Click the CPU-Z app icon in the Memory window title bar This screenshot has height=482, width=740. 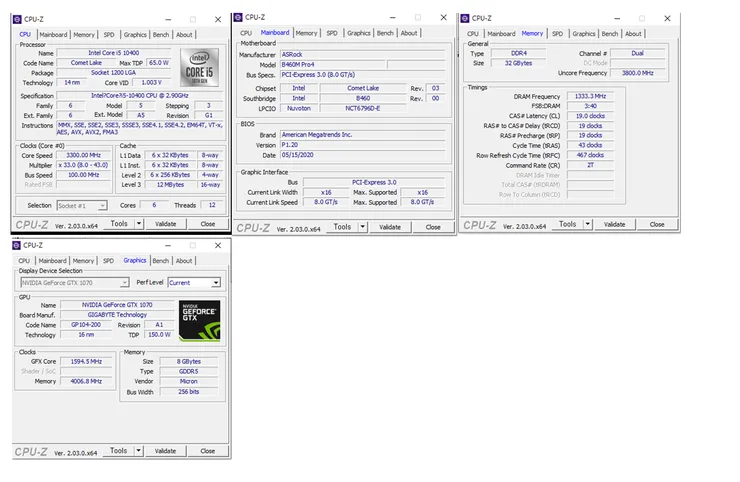pyautogui.click(x=465, y=18)
